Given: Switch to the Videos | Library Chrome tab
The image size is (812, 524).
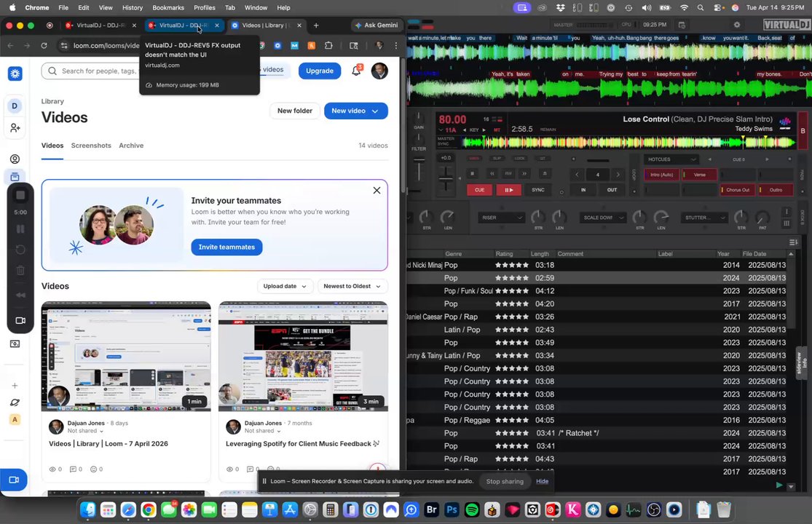Looking at the screenshot, I should click(x=267, y=25).
